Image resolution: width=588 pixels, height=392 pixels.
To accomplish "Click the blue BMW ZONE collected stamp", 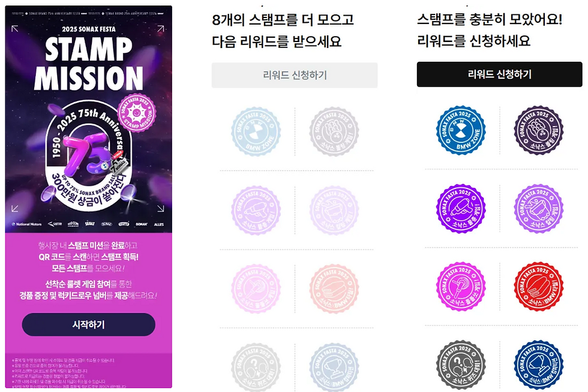I will (x=461, y=130).
